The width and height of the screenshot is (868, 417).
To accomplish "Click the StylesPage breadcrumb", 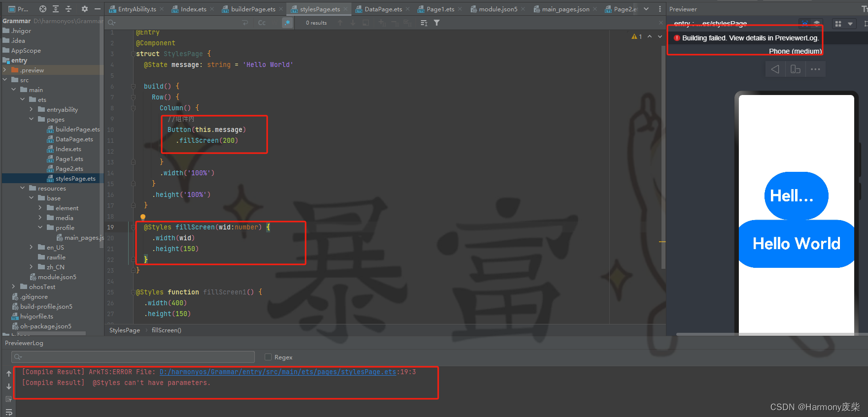I will pyautogui.click(x=125, y=330).
